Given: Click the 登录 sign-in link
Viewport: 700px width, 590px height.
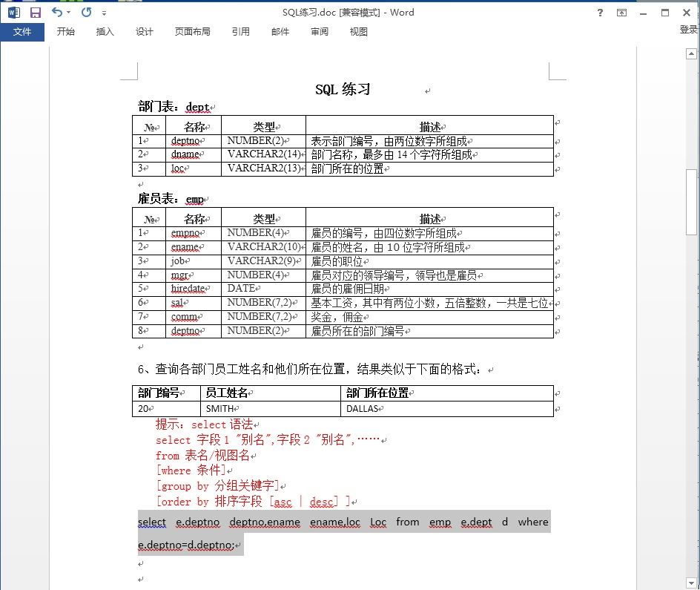Looking at the screenshot, I should [688, 30].
